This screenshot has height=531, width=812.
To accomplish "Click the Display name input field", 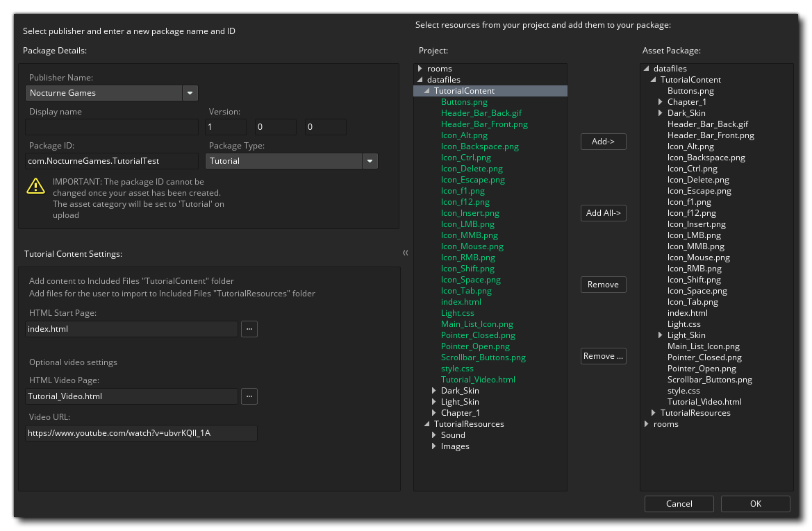I will pyautogui.click(x=112, y=127).
